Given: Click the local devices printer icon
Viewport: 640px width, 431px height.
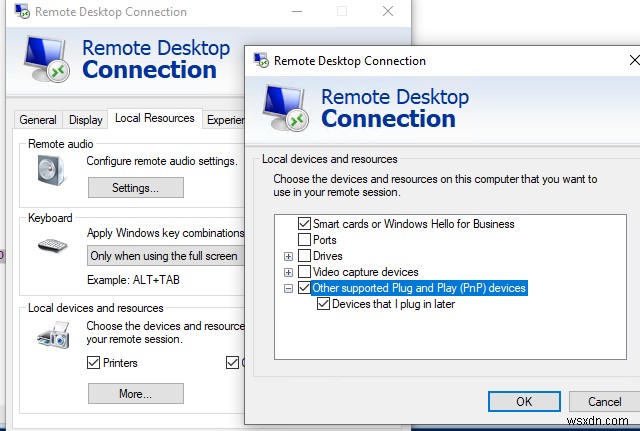Looking at the screenshot, I should pos(51,337).
